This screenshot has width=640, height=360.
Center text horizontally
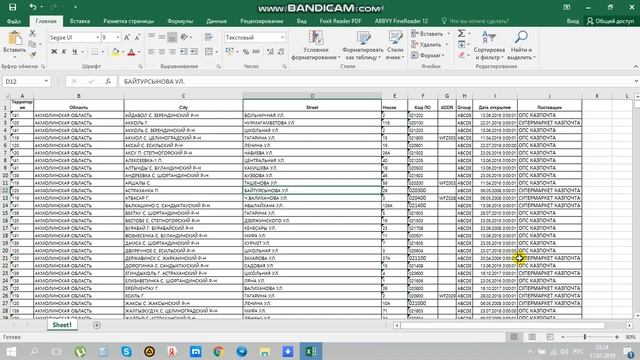click(x=162, y=52)
